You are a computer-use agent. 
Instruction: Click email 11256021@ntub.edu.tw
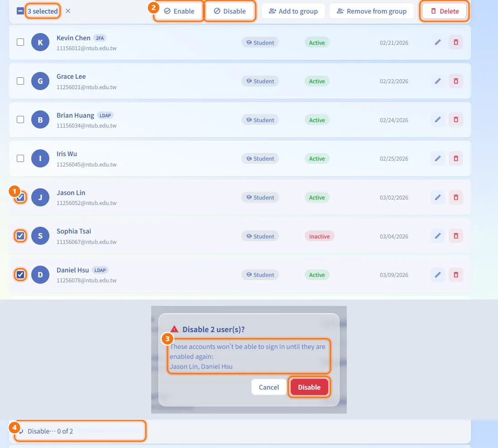tap(86, 87)
